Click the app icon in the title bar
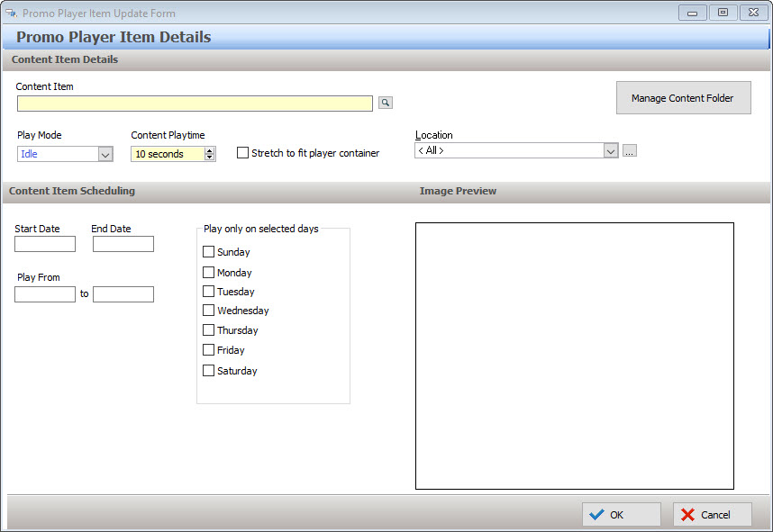Viewport: 773px width, 532px height. coord(12,14)
